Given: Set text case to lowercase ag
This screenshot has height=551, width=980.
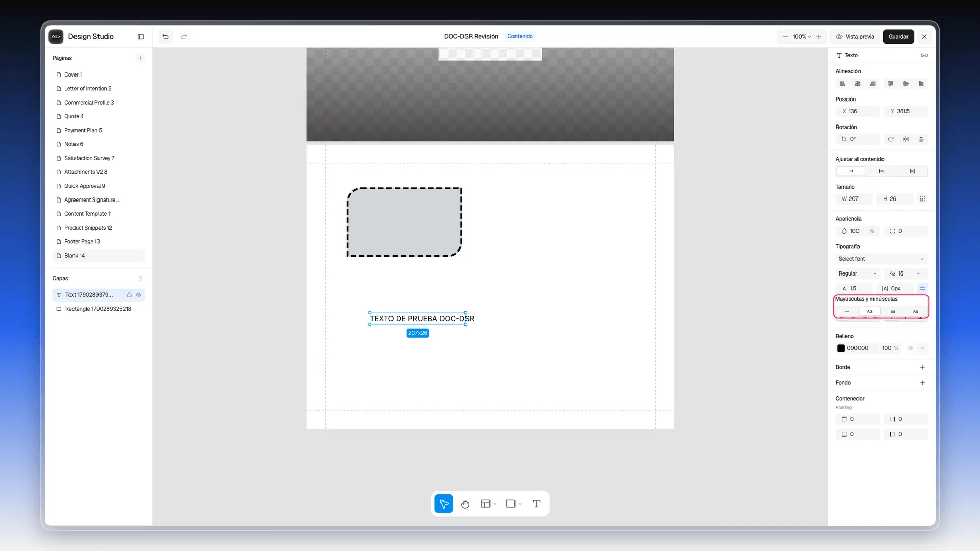Looking at the screenshot, I should 893,311.
